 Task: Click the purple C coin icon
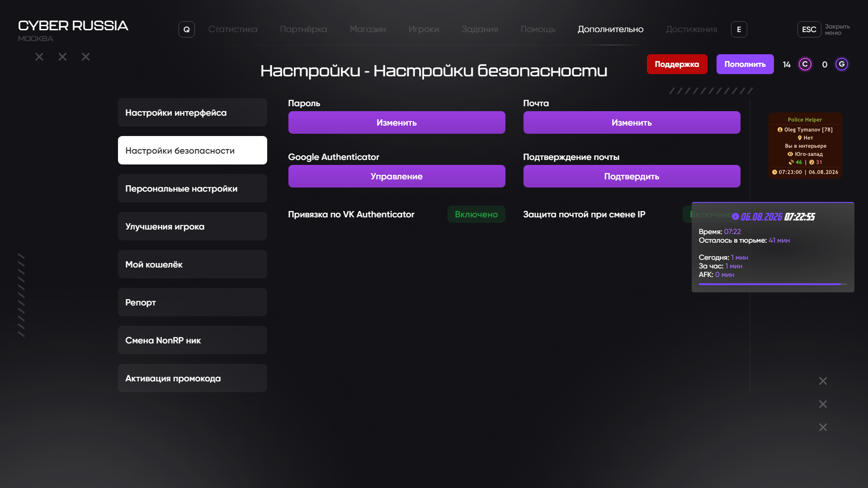coord(805,64)
